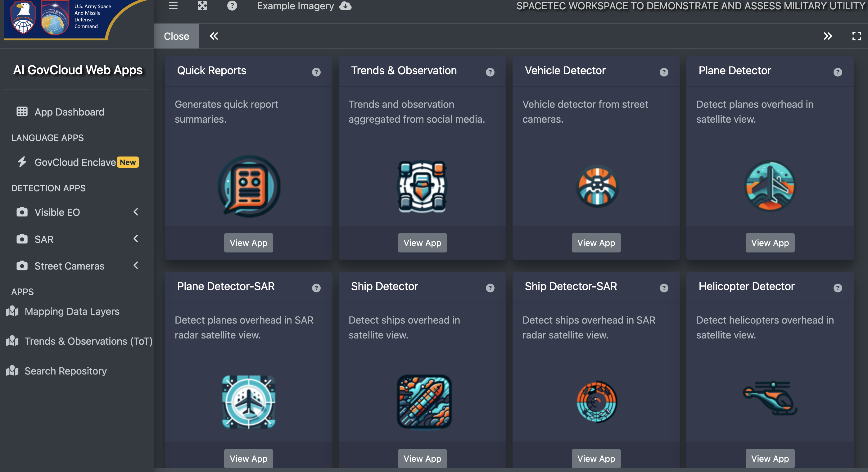868x472 pixels.
Task: Click the Ship Detector-SAR app icon image
Action: [596, 402]
